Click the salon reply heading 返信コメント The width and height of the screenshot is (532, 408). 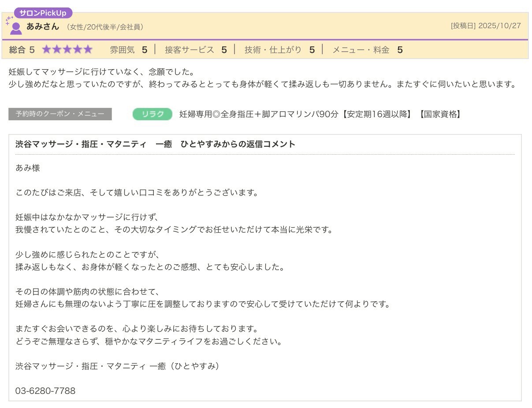(155, 144)
